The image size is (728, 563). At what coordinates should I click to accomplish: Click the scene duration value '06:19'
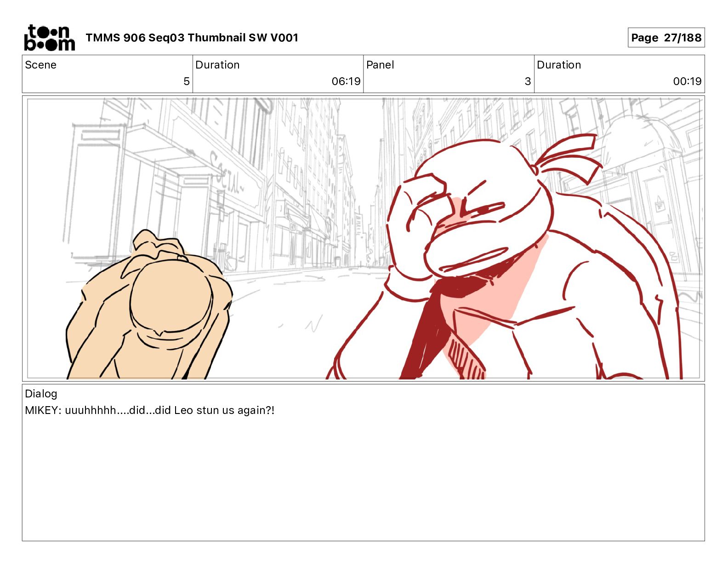point(346,81)
